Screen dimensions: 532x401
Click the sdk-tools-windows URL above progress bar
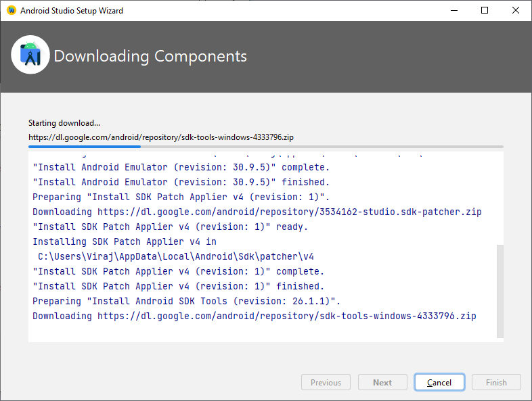[x=161, y=137]
